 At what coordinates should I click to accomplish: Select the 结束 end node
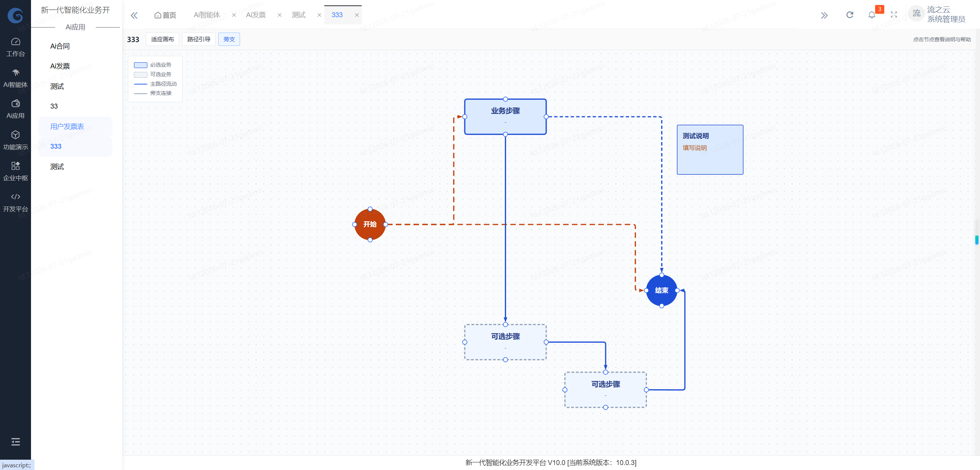click(661, 290)
